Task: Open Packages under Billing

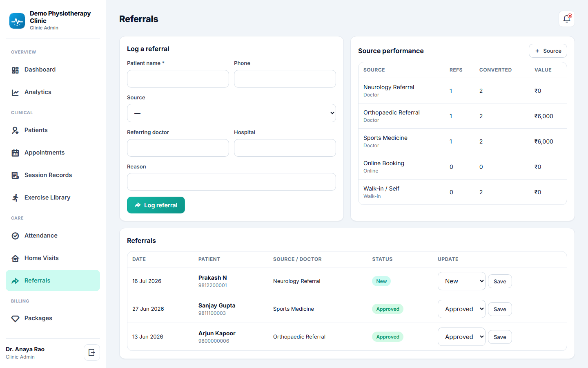Action: pos(53,318)
